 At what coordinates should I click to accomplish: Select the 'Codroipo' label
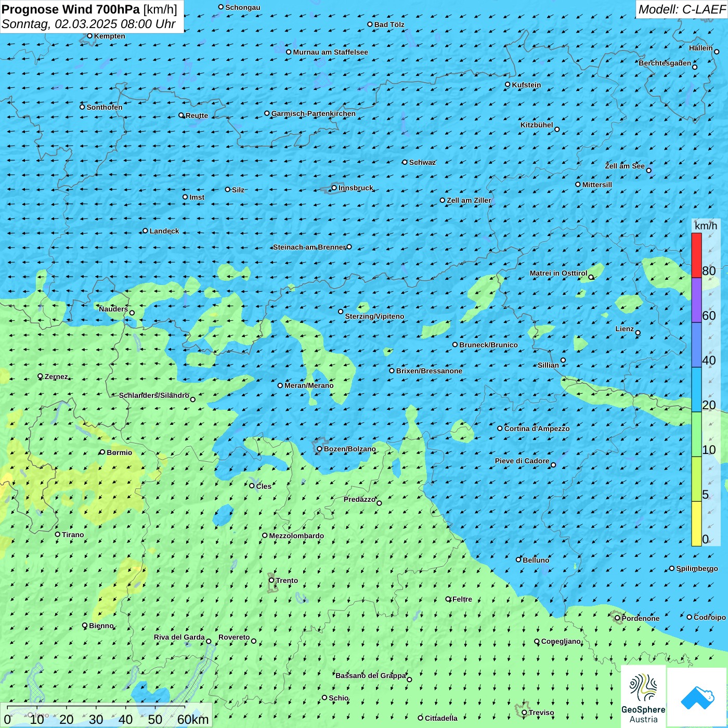710,617
